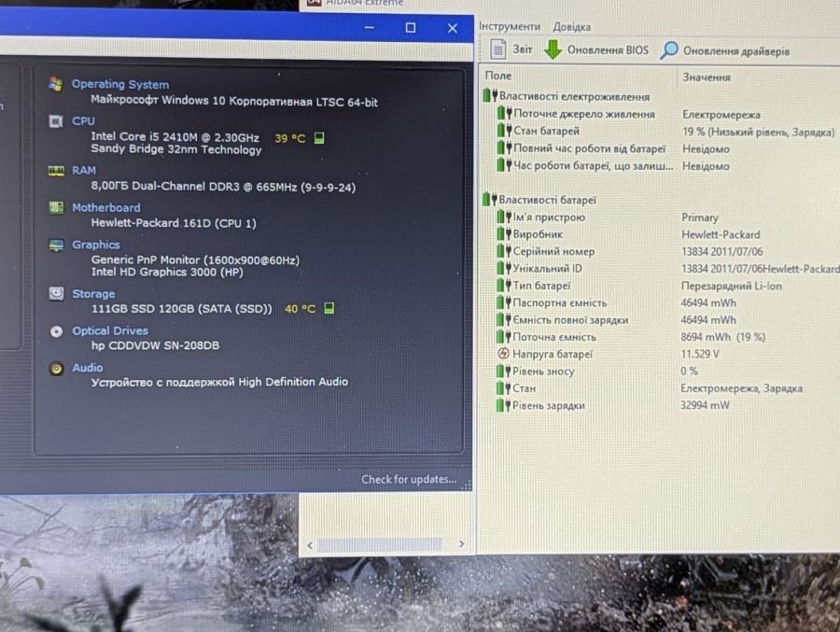This screenshot has height=632, width=840.
Task: Click Check for updates link in Speccy
Action: (x=409, y=479)
